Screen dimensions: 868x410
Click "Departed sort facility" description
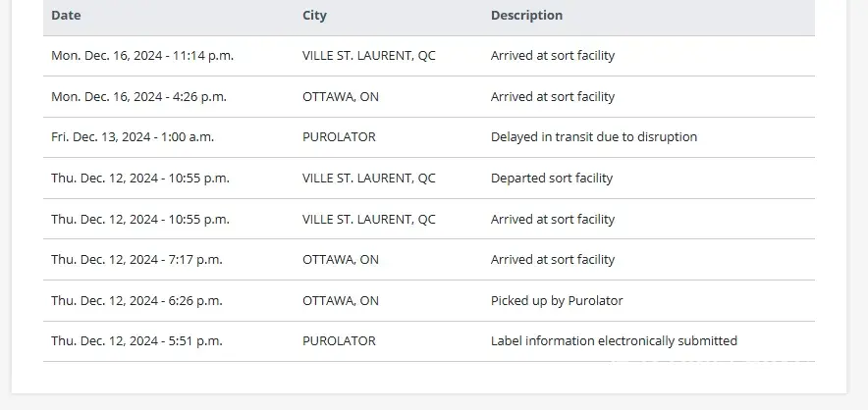[551, 179]
